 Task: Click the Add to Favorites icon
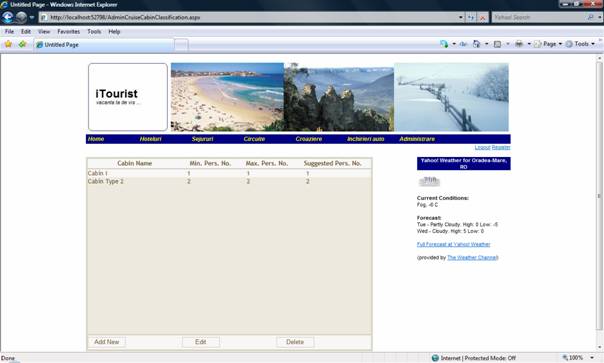coord(22,44)
